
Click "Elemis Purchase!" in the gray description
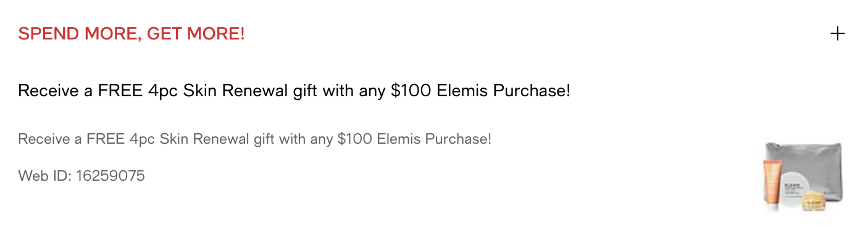[434, 139]
